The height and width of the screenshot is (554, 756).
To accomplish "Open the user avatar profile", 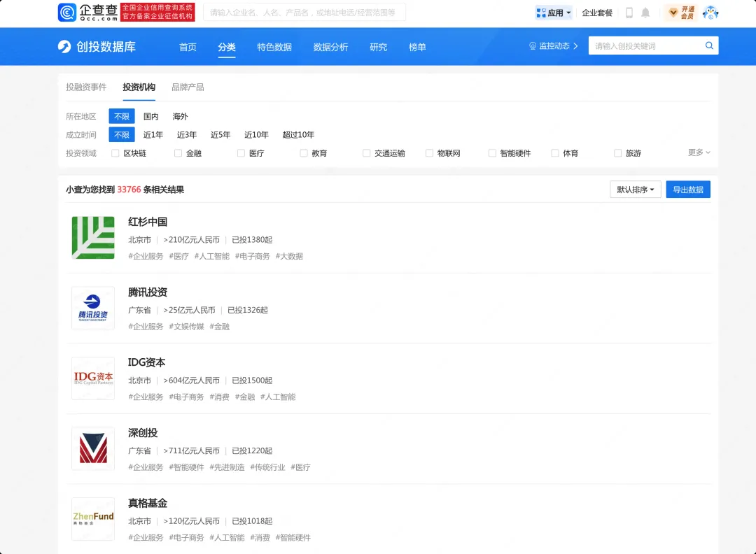I will [710, 13].
